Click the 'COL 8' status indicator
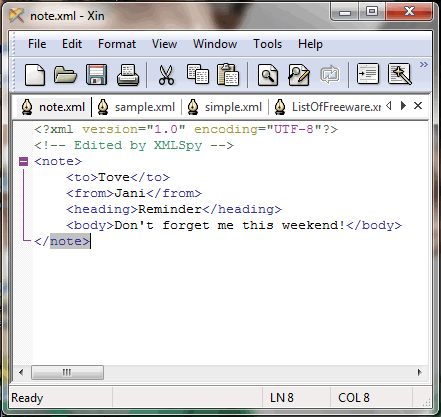Image resolution: width=441 pixels, height=417 pixels. click(x=354, y=398)
